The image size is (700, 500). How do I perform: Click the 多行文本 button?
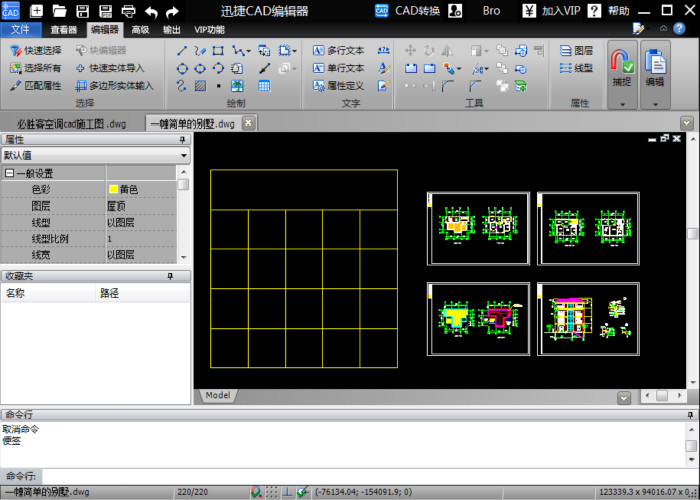click(x=339, y=50)
